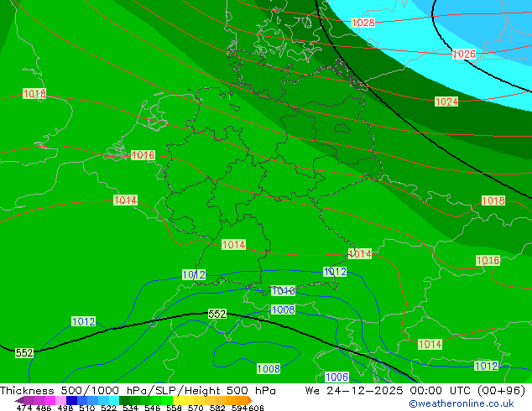The height and width of the screenshot is (411, 532).
Task: Select the blue 1006 isobar label
Action: coord(336,377)
